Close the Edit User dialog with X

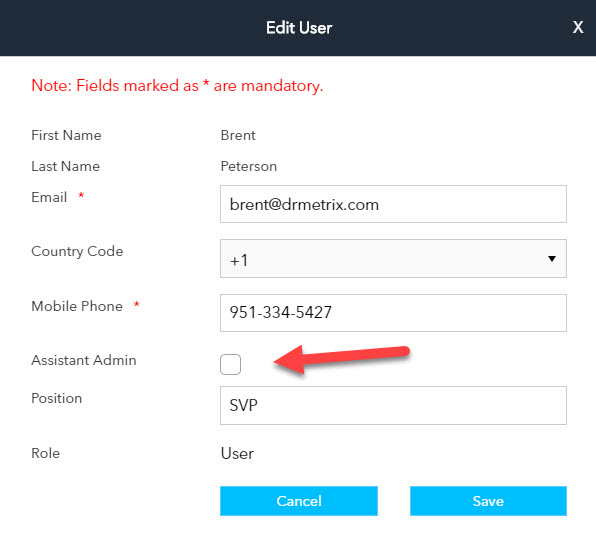[x=578, y=27]
